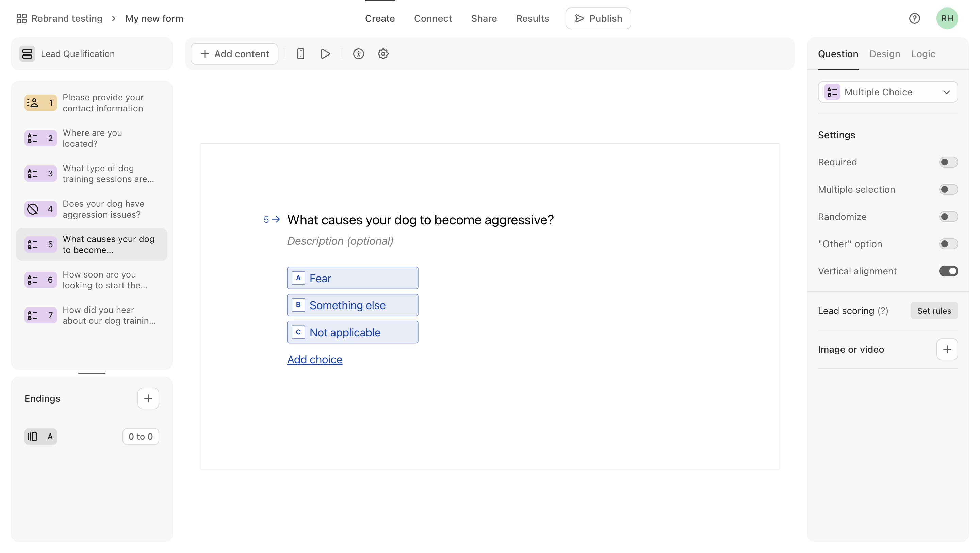Click the panel resize handle above Endings

click(x=92, y=373)
